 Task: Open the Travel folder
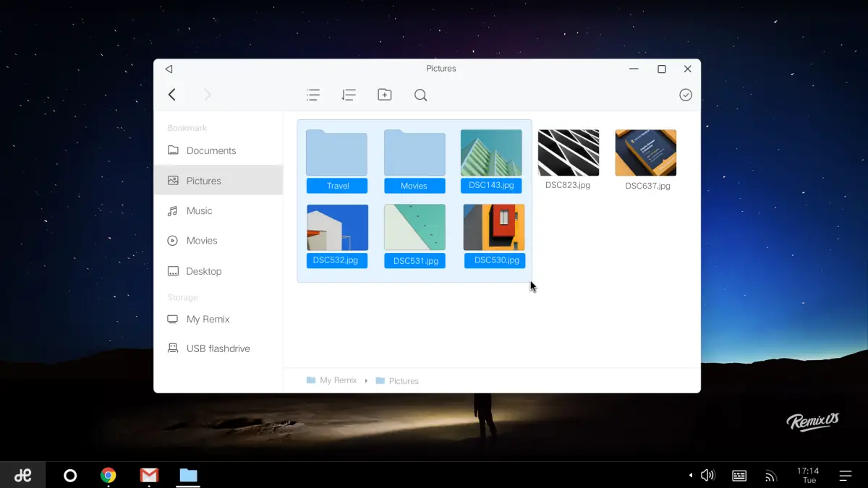click(336, 153)
